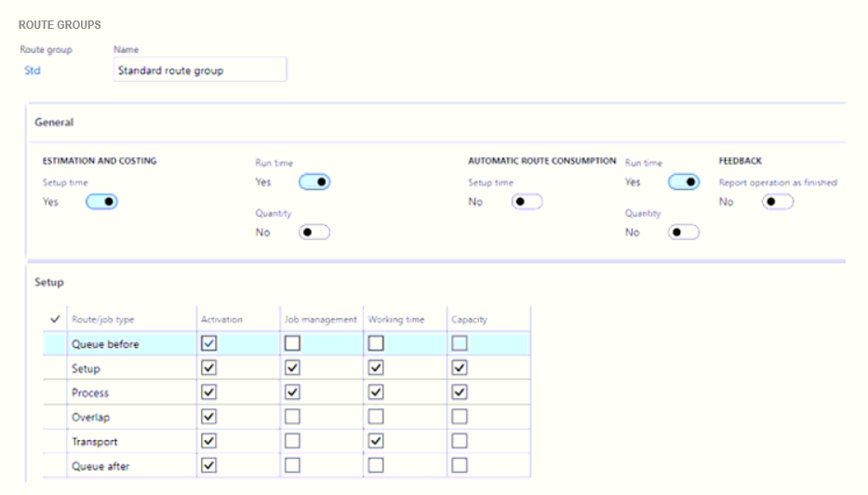Toggle Run time for Automatic Route Consumption
This screenshot has width=868, height=495.
(684, 182)
